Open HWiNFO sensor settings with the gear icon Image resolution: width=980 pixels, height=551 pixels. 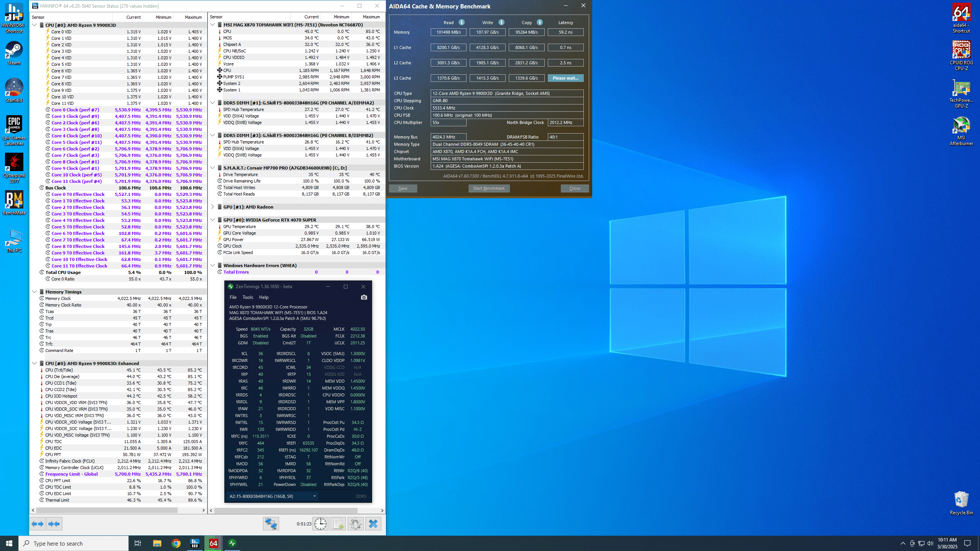[355, 523]
